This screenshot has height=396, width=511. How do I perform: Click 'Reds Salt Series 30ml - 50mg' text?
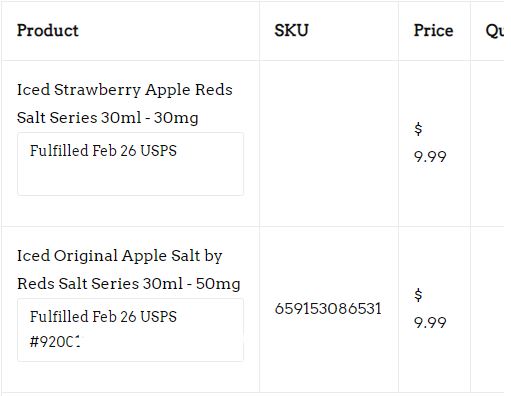[x=129, y=284]
